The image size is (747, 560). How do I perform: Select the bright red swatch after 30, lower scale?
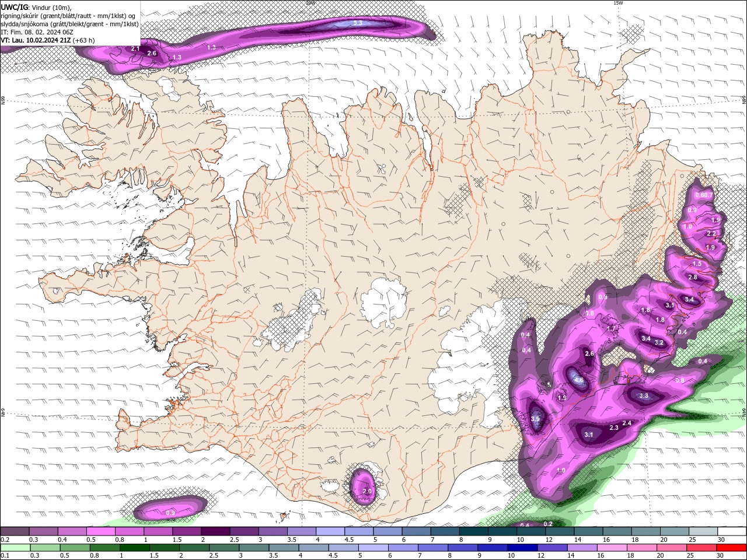coord(732,548)
